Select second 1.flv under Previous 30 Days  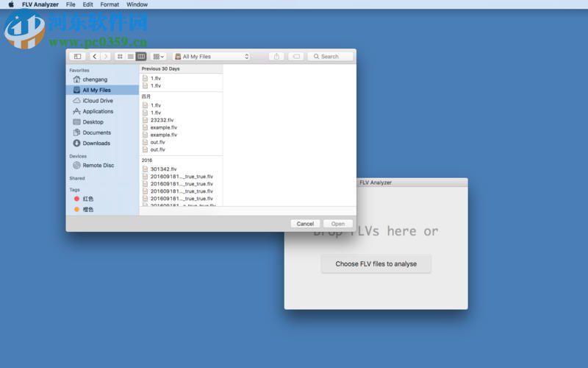click(x=181, y=85)
